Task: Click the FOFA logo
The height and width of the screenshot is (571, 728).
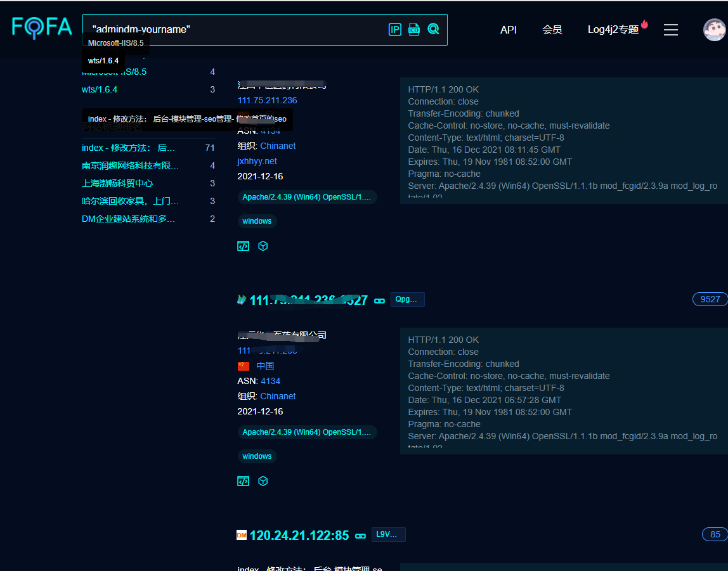Action: pos(42,28)
